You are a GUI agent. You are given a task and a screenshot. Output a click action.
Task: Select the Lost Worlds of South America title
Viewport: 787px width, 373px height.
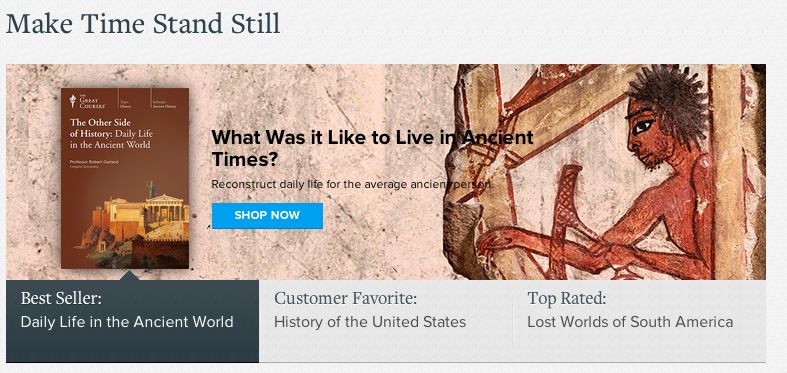coord(630,322)
